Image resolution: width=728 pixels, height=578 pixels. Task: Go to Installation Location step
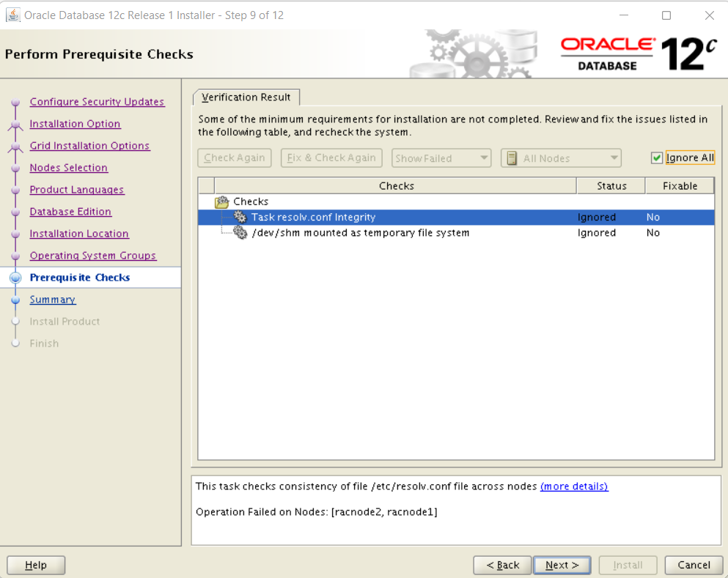click(x=79, y=234)
